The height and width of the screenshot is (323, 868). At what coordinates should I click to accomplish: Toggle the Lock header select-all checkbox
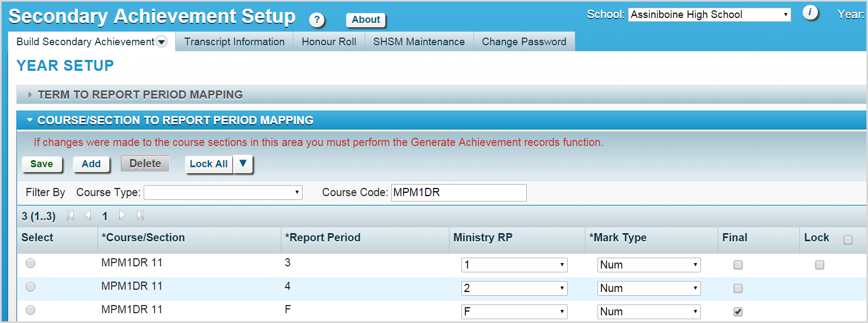point(848,240)
